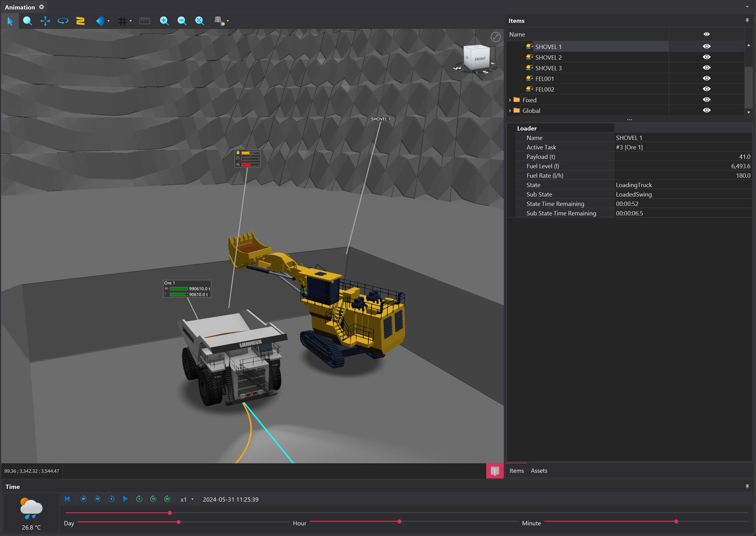This screenshot has width=756, height=536.
Task: Expand the Fixed folder
Action: coord(510,100)
